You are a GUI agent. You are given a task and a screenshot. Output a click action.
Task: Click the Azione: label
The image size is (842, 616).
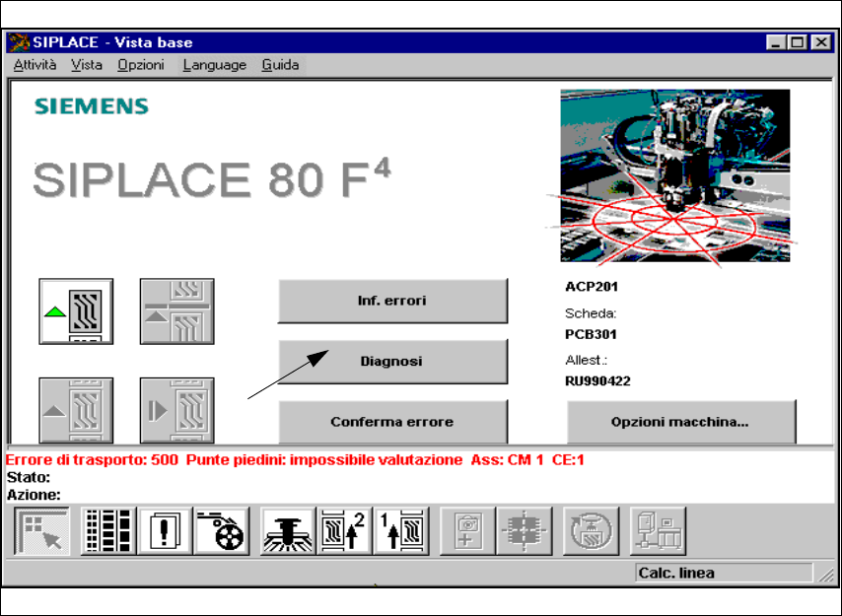click(34, 494)
